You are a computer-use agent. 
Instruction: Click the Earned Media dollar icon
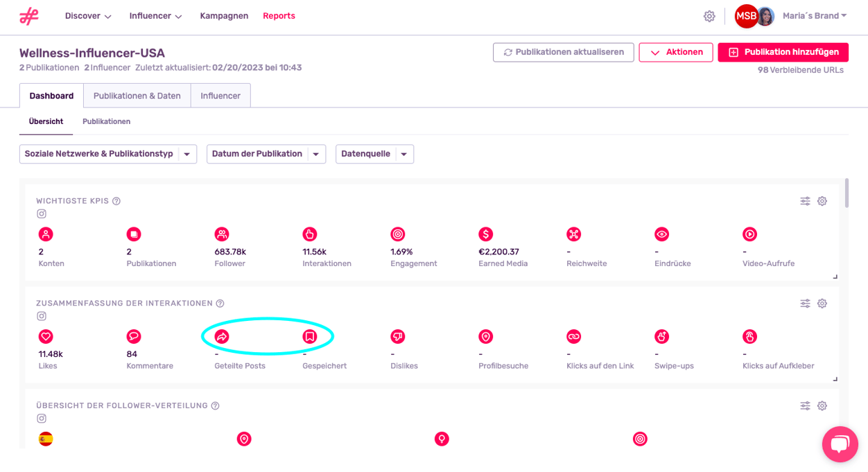pyautogui.click(x=486, y=234)
